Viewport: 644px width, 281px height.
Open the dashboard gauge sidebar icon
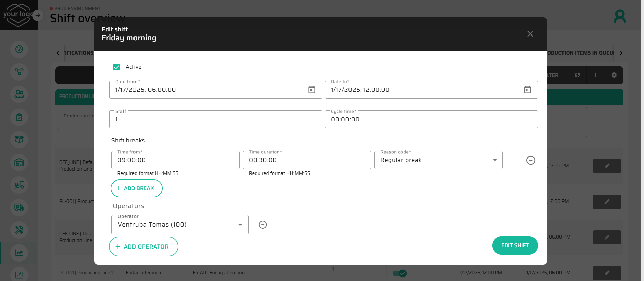(19, 49)
